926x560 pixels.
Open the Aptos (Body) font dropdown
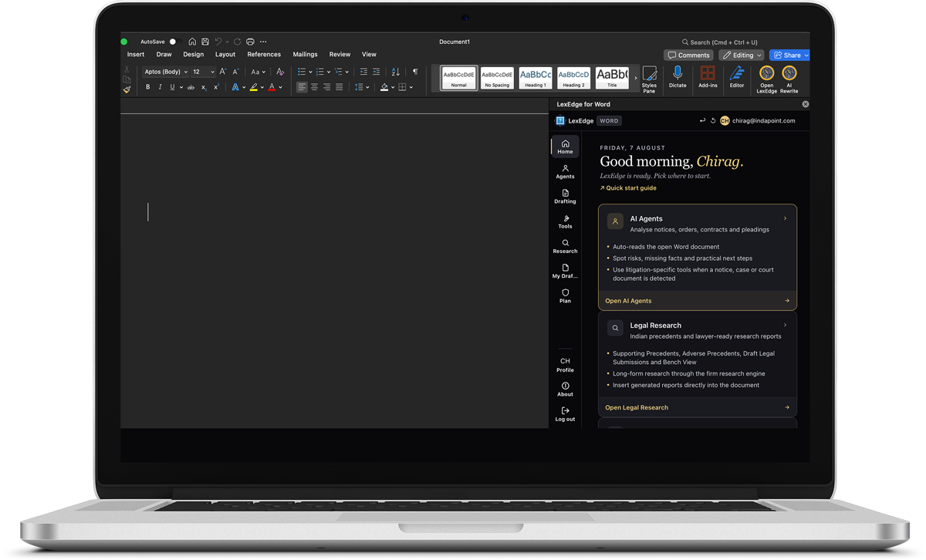click(x=165, y=72)
